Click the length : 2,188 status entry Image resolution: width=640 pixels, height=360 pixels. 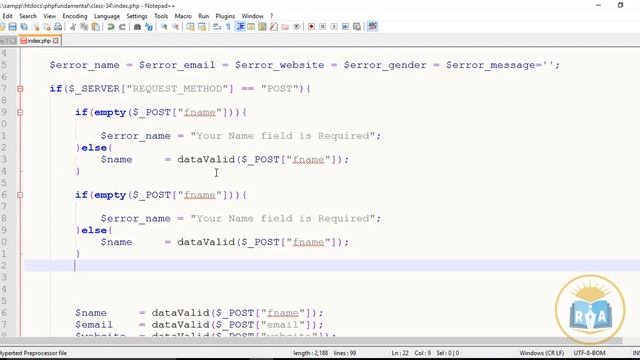(310, 353)
